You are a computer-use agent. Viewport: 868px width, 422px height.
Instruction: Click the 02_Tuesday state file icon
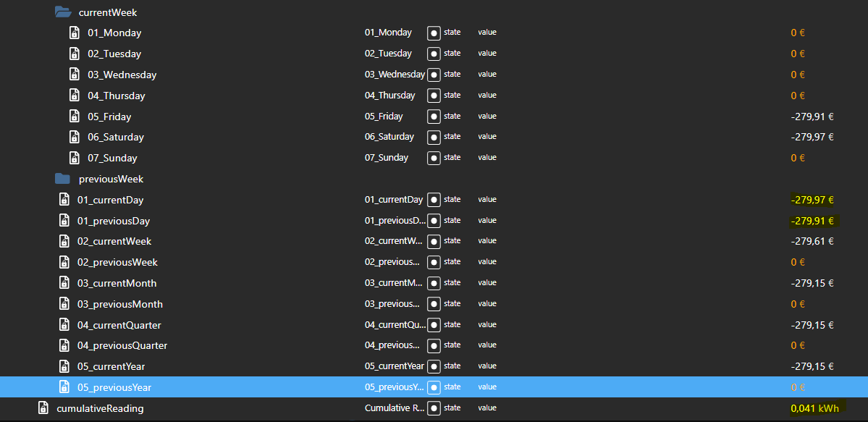tap(74, 54)
